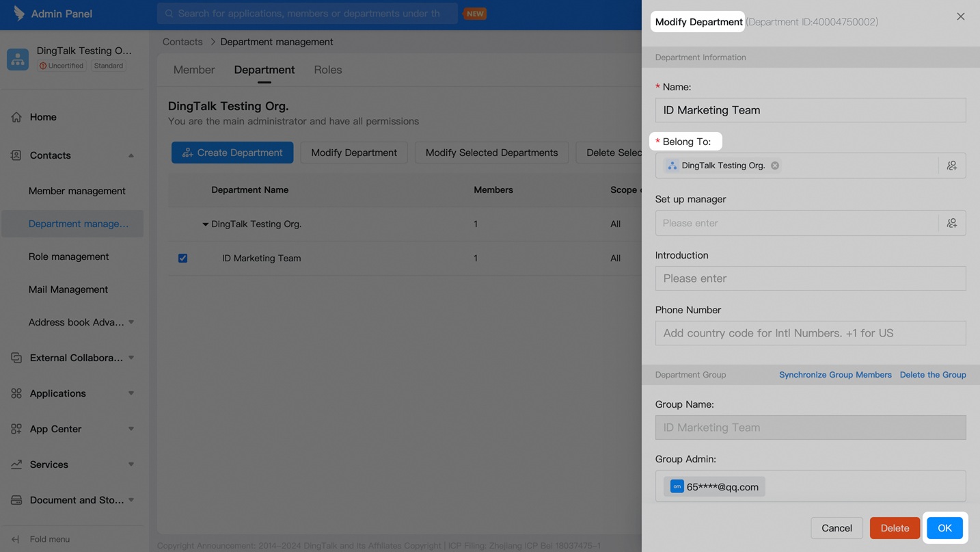The width and height of the screenshot is (980, 552).
Task: Click Synchronize Group Members link
Action: coord(835,375)
